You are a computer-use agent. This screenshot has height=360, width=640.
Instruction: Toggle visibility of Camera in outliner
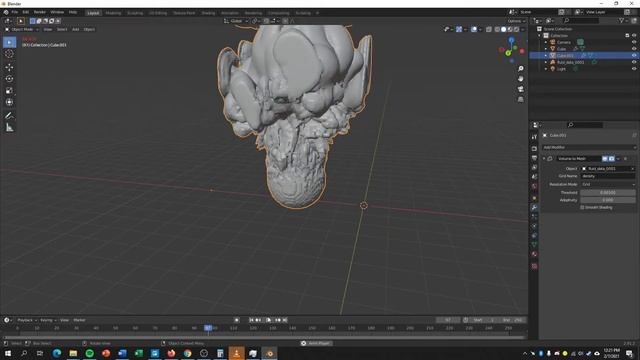click(x=634, y=42)
